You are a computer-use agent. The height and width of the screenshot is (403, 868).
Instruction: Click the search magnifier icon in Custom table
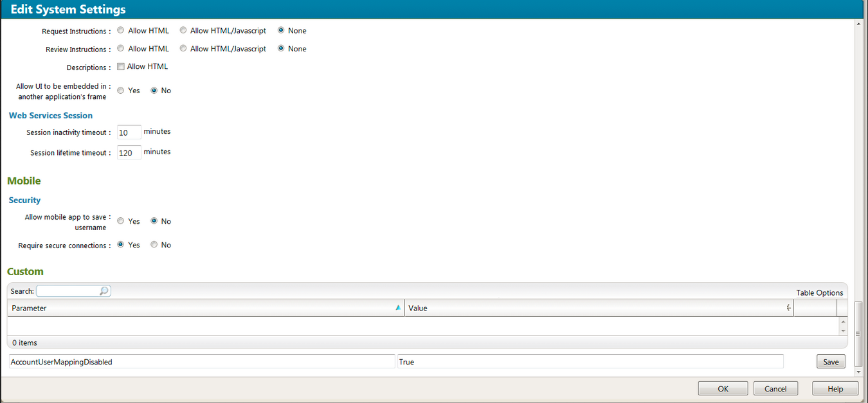pyautogui.click(x=104, y=291)
